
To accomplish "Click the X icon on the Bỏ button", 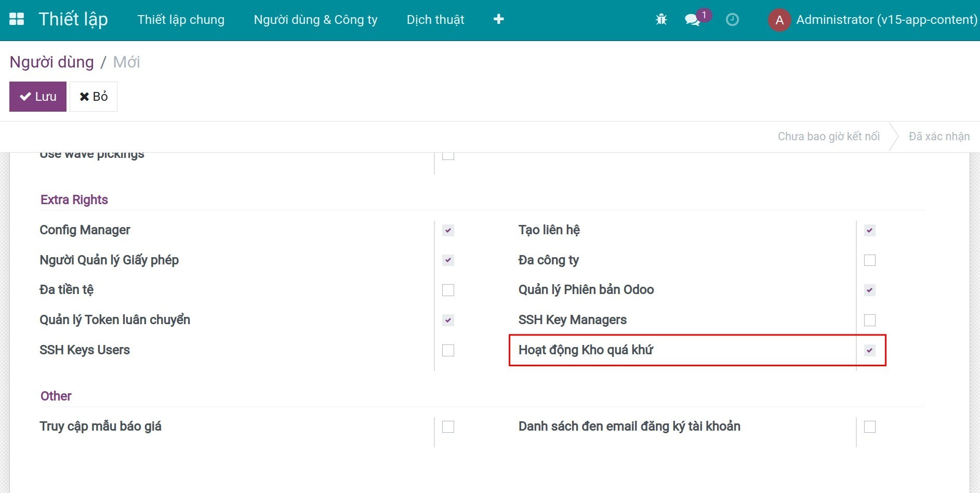I will tap(85, 96).
